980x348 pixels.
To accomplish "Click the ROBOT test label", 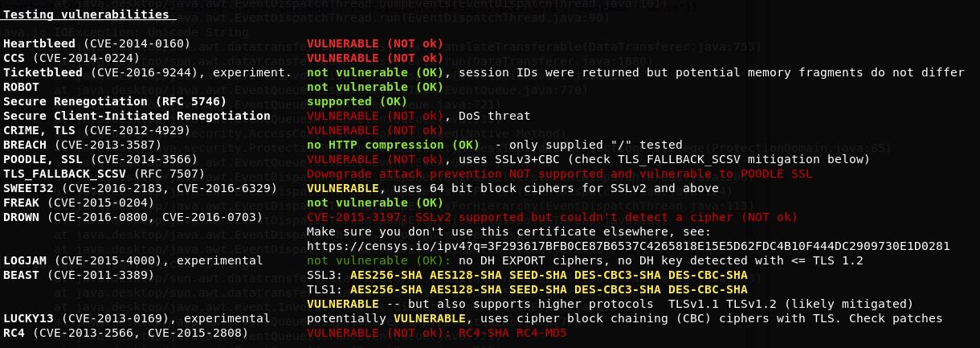I will pos(21,87).
